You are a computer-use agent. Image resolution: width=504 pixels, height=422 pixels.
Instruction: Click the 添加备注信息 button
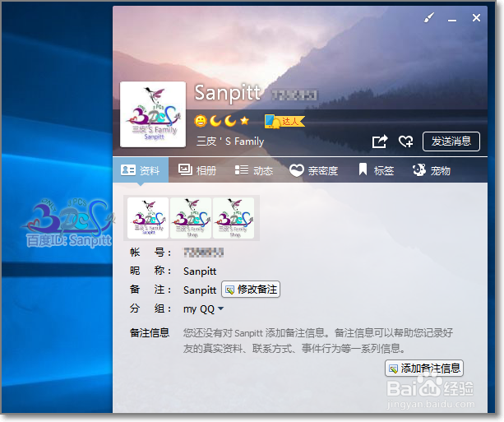424,369
